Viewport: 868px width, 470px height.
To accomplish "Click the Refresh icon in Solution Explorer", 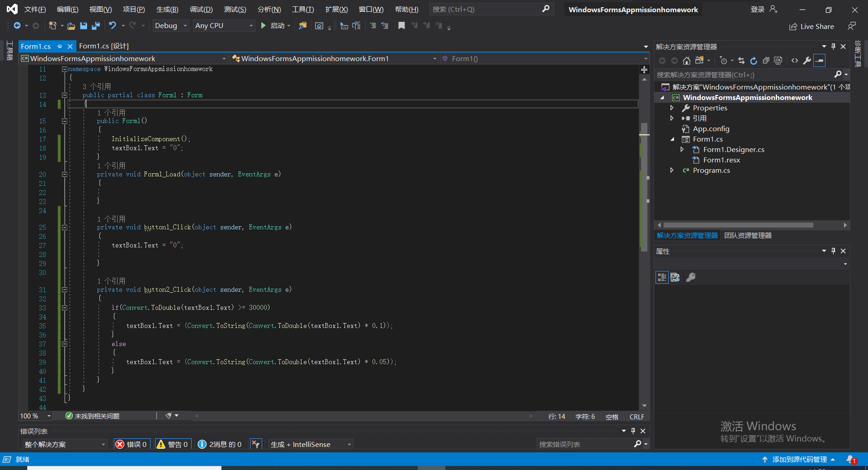I will tap(753, 61).
